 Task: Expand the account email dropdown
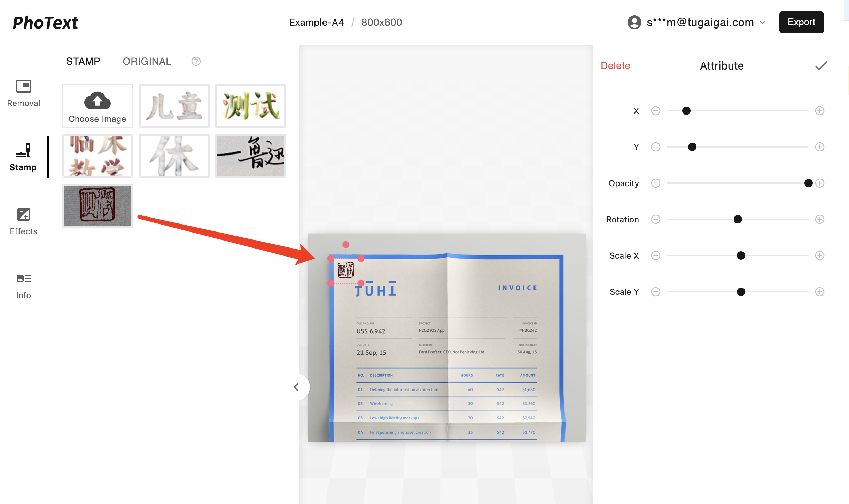pos(763,22)
